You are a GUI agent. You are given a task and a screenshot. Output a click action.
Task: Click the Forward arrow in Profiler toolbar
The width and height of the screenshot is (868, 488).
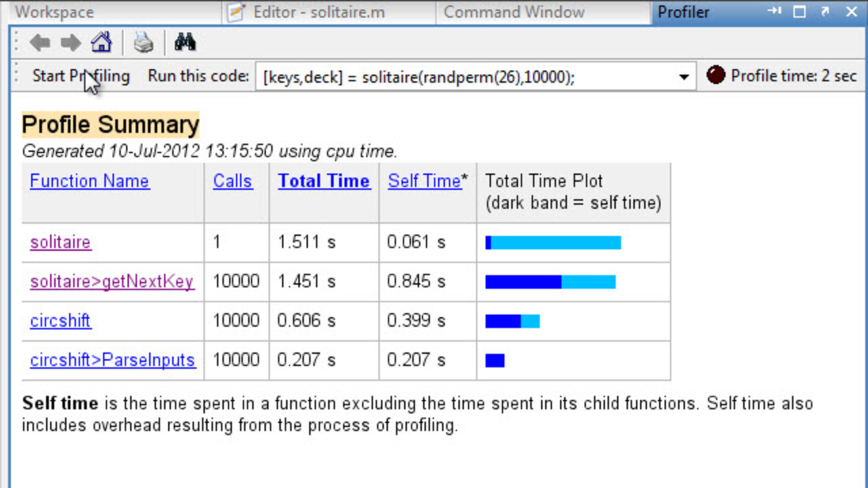(x=71, y=43)
